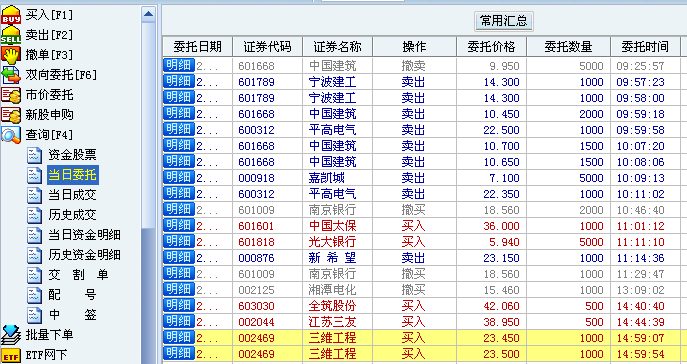The height and width of the screenshot is (364, 687).
Task: Sort by the 委托日期 column header
Action: pos(198,46)
